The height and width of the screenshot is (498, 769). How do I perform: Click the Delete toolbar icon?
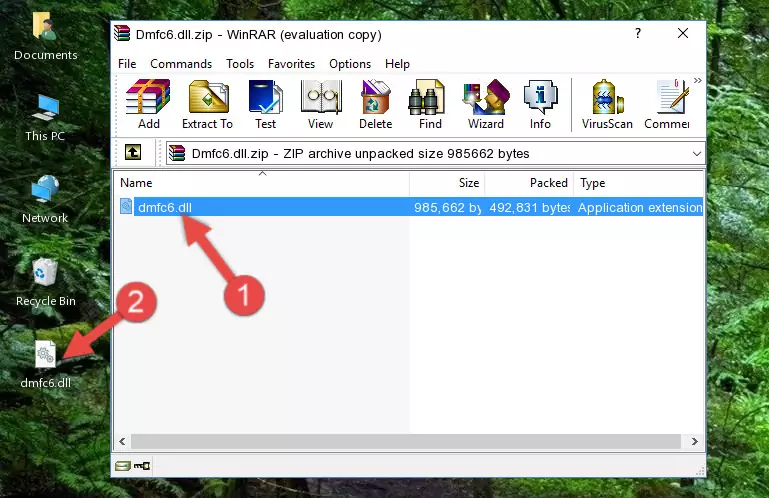pos(376,104)
